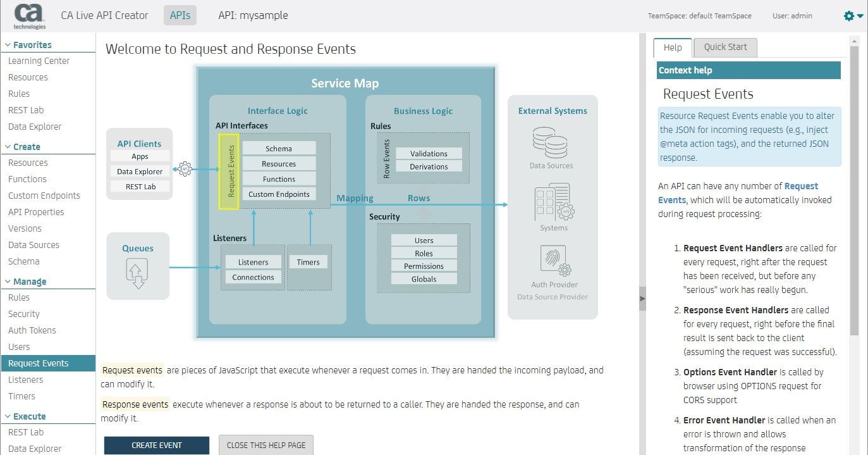
Task: Open Functions under Create
Action: pyautogui.click(x=27, y=179)
